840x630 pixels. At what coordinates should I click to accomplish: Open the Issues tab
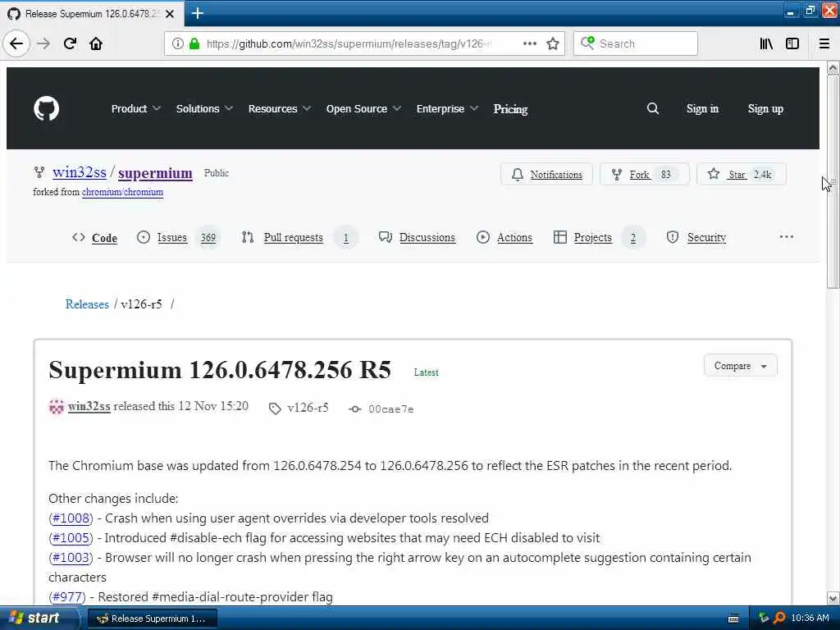pyautogui.click(x=178, y=237)
